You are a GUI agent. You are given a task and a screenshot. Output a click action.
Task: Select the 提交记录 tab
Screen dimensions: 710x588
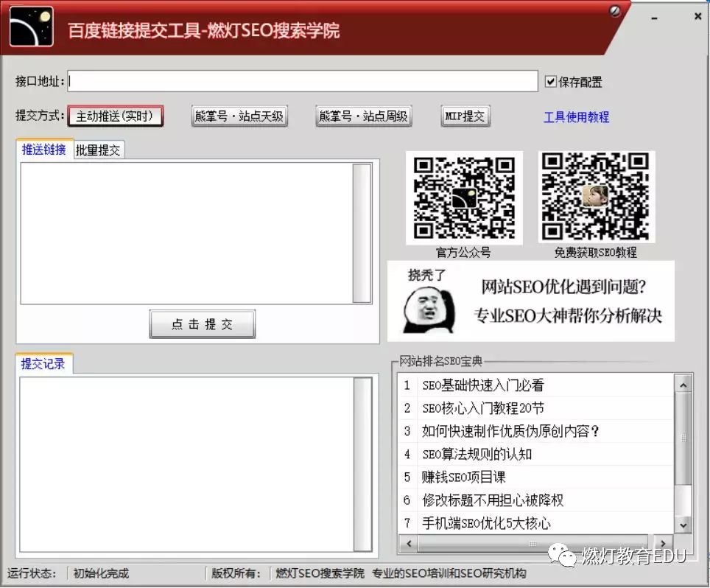[43, 364]
